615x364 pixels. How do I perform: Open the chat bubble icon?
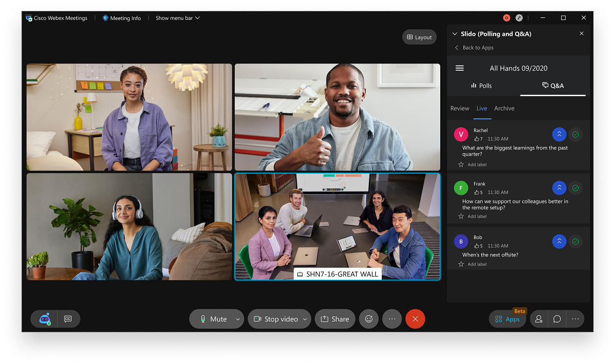coord(557,319)
